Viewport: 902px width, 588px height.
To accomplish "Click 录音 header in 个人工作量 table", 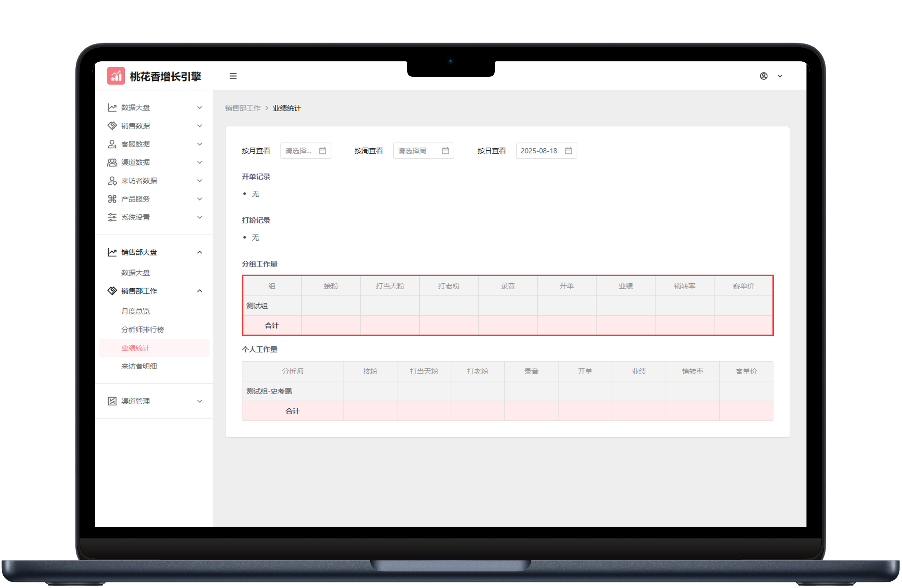I will 531,371.
